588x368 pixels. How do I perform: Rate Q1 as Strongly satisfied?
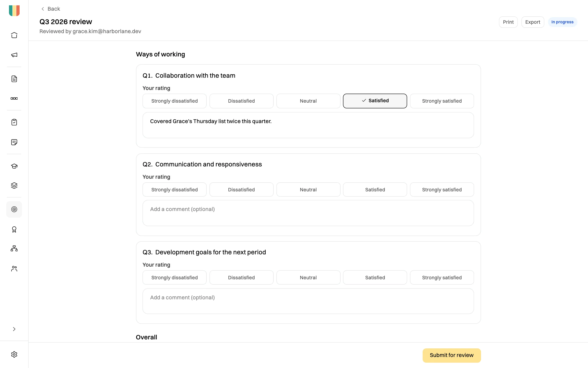pyautogui.click(x=442, y=101)
